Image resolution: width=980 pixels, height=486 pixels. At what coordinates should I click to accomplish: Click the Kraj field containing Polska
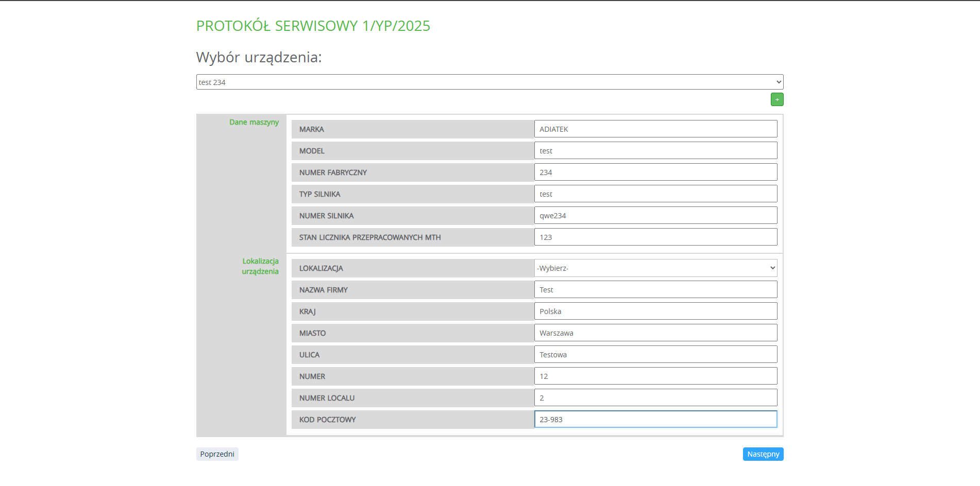(655, 311)
